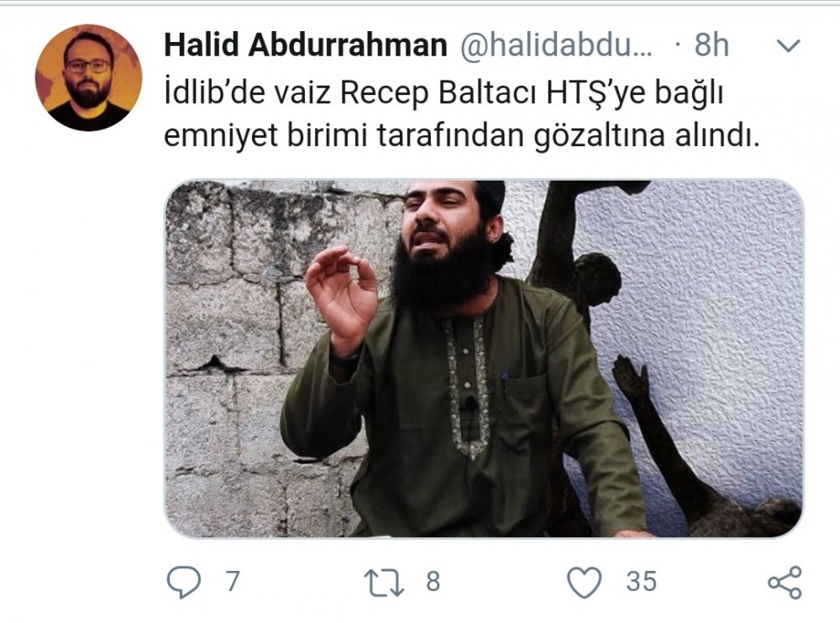Click the retweet arrows icon

384,583
